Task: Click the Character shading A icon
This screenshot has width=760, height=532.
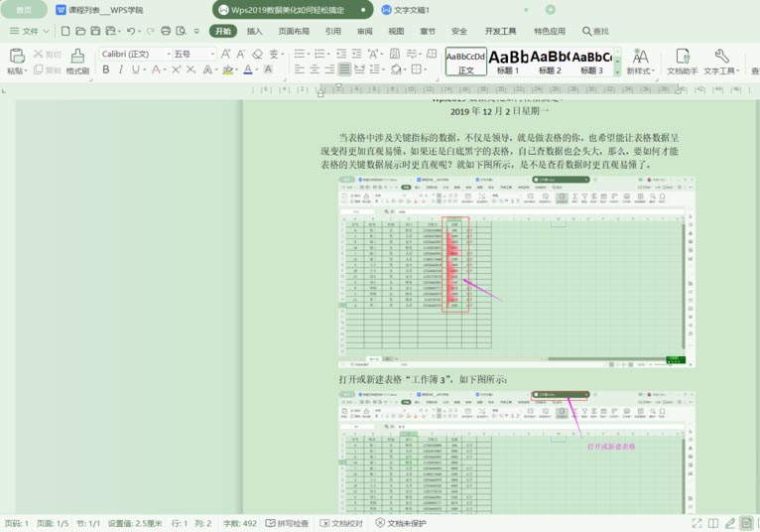Action: (268, 69)
